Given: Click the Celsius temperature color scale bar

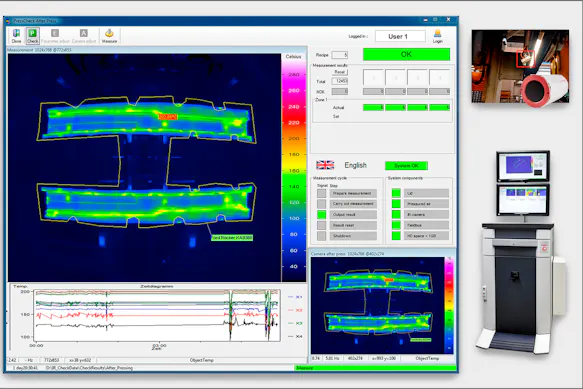Looking at the screenshot, I should click(293, 167).
